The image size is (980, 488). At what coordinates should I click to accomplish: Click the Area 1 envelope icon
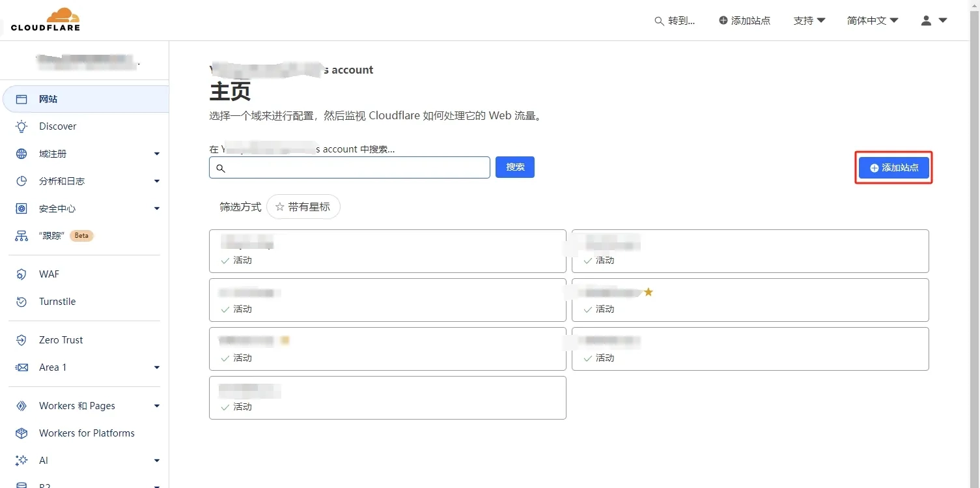[x=21, y=367]
